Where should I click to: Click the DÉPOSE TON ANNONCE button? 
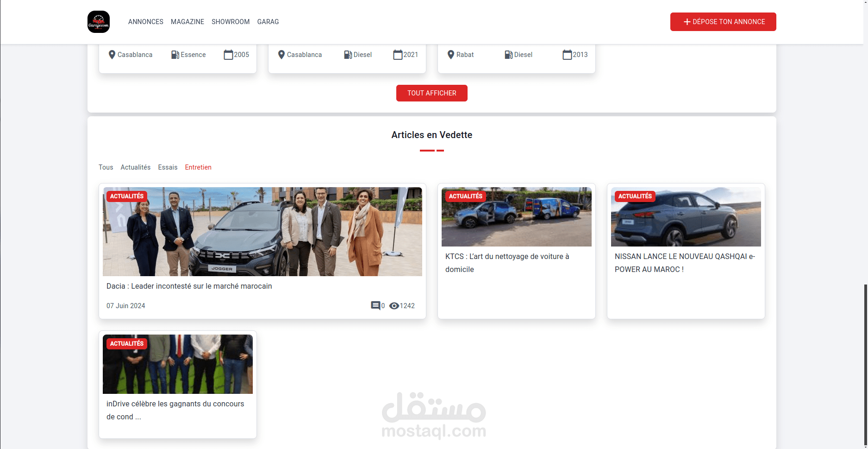pyautogui.click(x=723, y=22)
